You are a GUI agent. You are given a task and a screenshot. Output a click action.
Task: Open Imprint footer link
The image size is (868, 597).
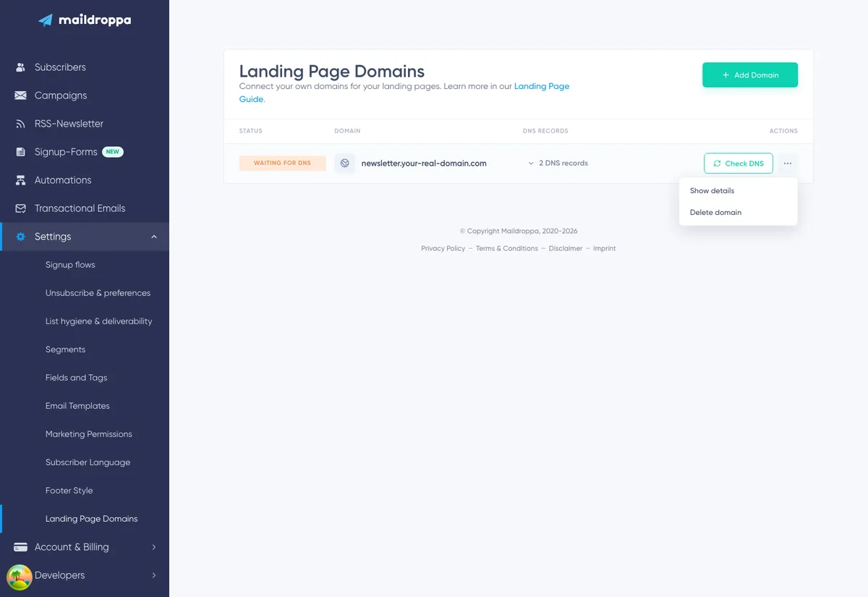pyautogui.click(x=605, y=248)
